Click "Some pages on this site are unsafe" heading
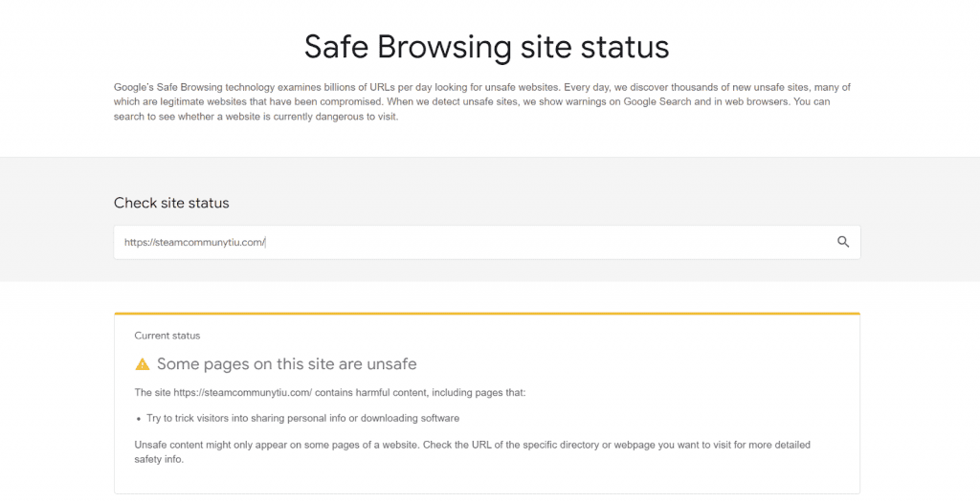This screenshot has height=502, width=980. 286,364
